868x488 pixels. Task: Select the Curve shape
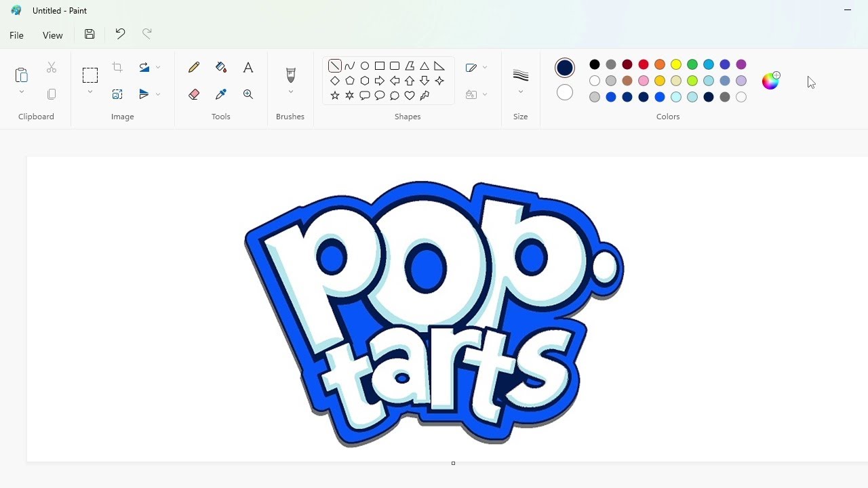coord(350,66)
